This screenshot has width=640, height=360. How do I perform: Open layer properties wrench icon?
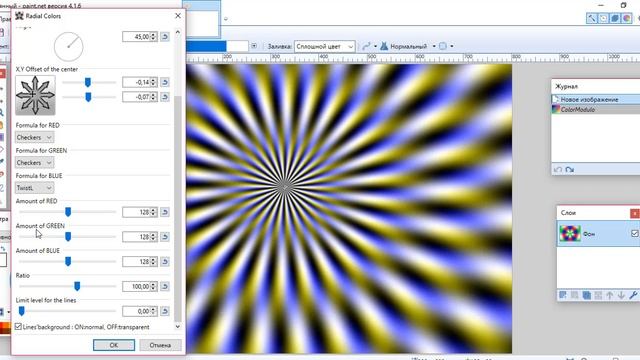(x=633, y=295)
